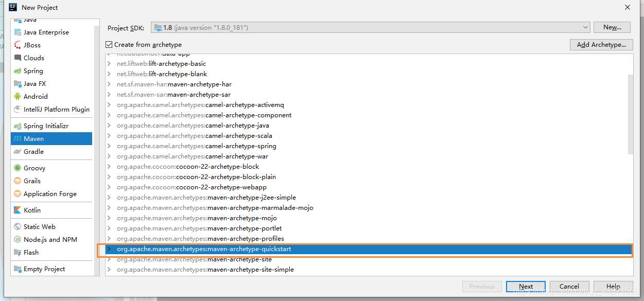The height and width of the screenshot is (301, 644).
Task: Click the Maven 'm' icon
Action: pyautogui.click(x=18, y=138)
